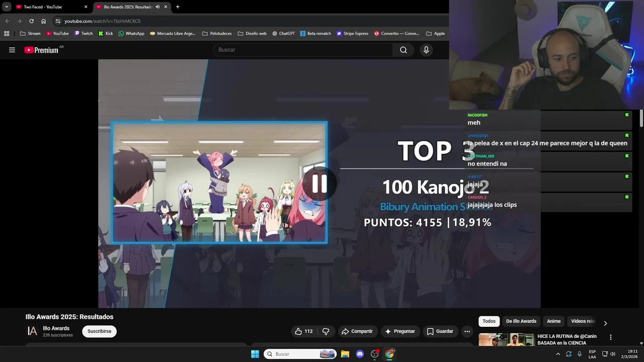The height and width of the screenshot is (362, 644).
Task: Open the Illo Awards channel name link
Action: point(56,328)
